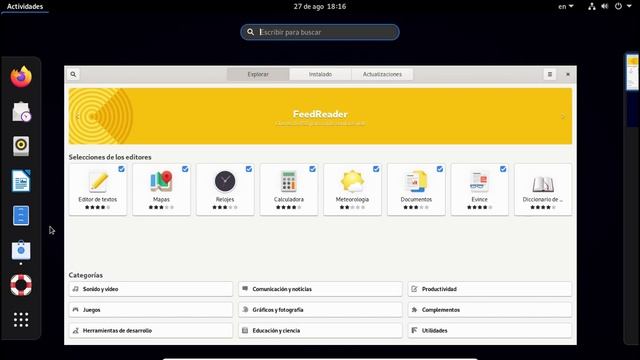Viewport: 640px width, 360px height.
Task: Open Comunicación y noticias category
Action: tap(320, 289)
